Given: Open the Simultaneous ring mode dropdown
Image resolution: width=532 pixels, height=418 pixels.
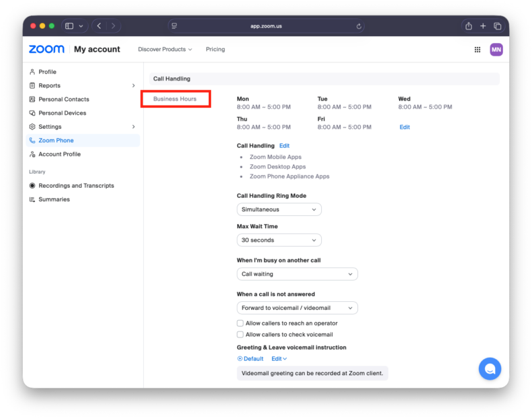Looking at the screenshot, I should coord(279,209).
